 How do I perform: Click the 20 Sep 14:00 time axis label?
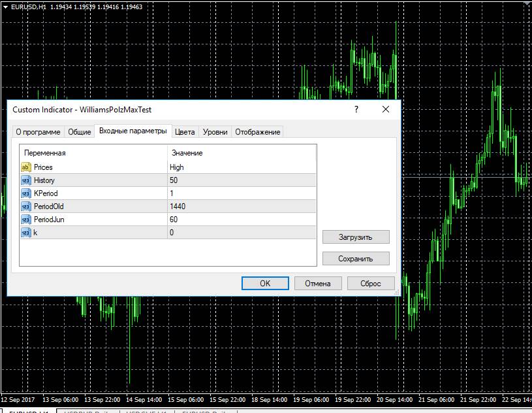point(394,400)
